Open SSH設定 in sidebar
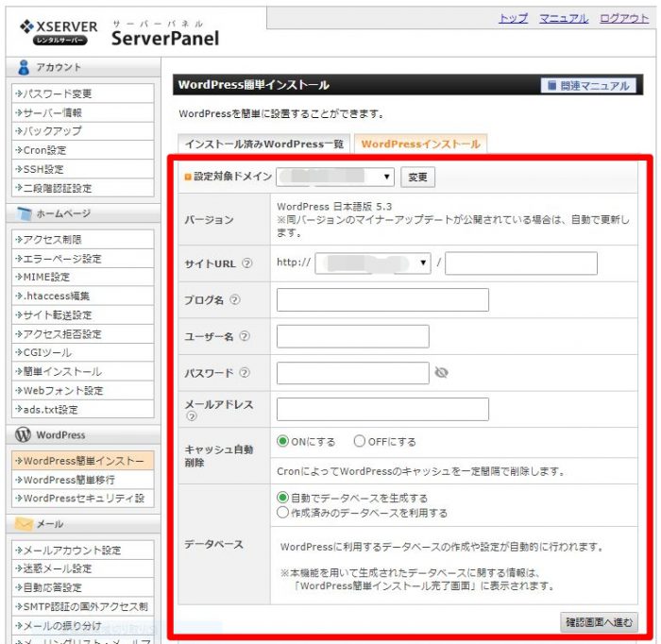Screen dimensions: 661x644 pyautogui.click(x=83, y=169)
